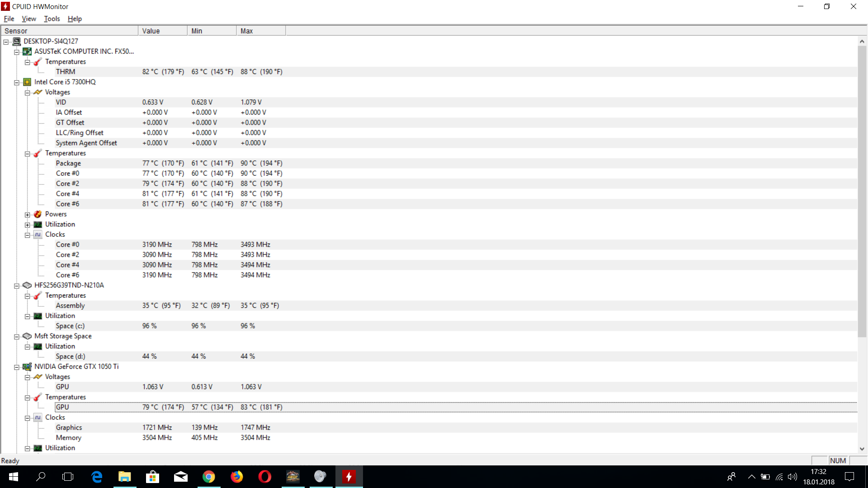
Task: Select the ASUSTeK motherboard icon
Action: coord(27,52)
